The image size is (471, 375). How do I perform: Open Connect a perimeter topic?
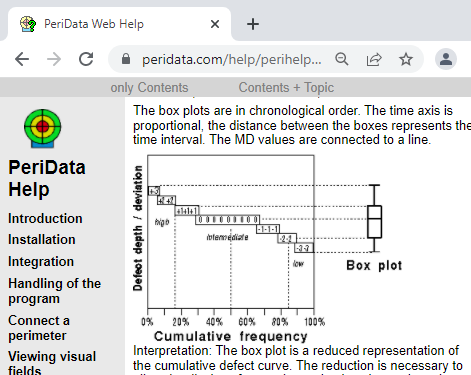pos(39,328)
